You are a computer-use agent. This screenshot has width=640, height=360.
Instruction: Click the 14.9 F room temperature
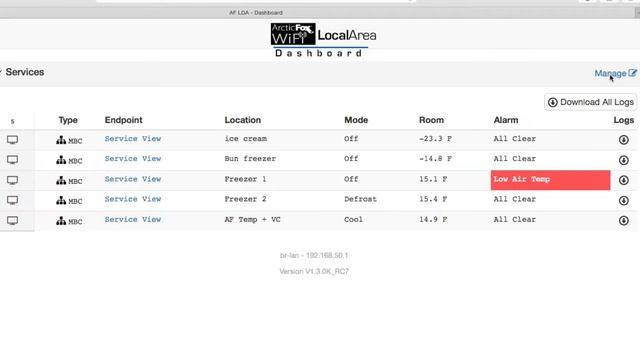pyautogui.click(x=433, y=220)
